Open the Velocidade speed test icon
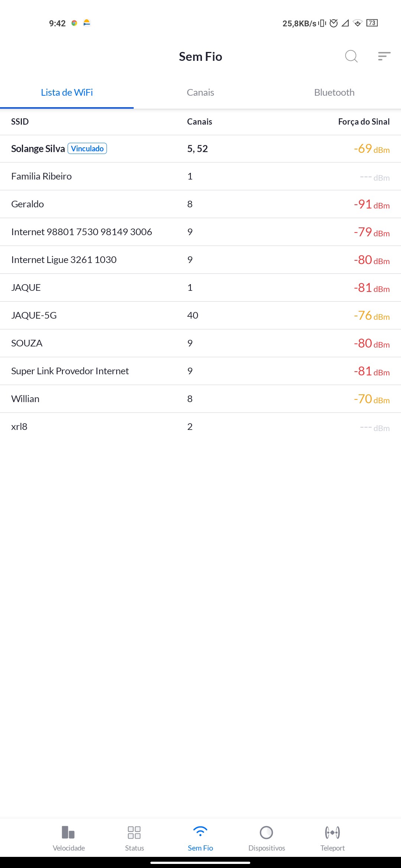Screen dimensions: 401x868 (x=69, y=832)
